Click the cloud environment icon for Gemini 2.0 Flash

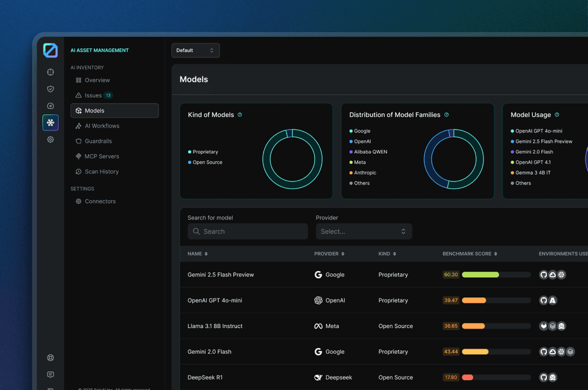click(552, 352)
